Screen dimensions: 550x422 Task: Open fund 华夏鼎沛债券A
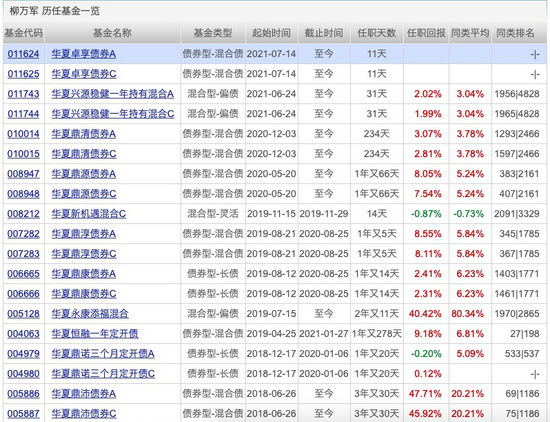[83, 394]
